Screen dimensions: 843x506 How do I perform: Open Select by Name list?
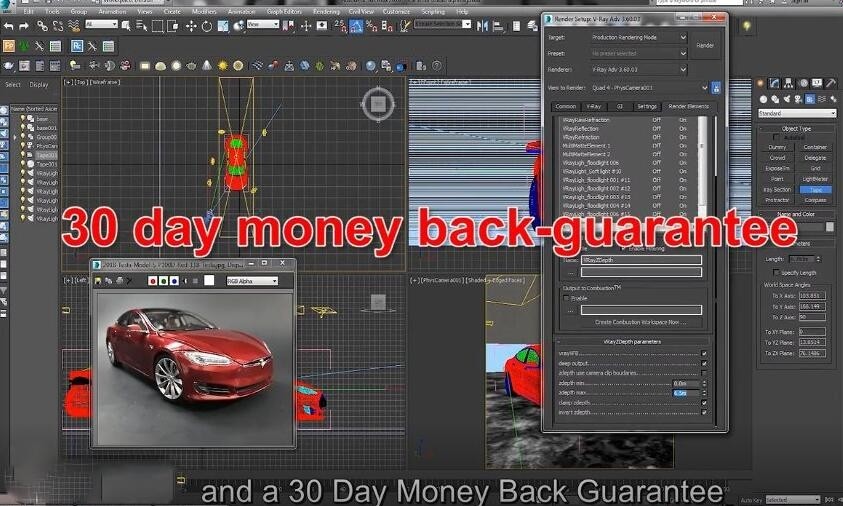pyautogui.click(x=141, y=25)
